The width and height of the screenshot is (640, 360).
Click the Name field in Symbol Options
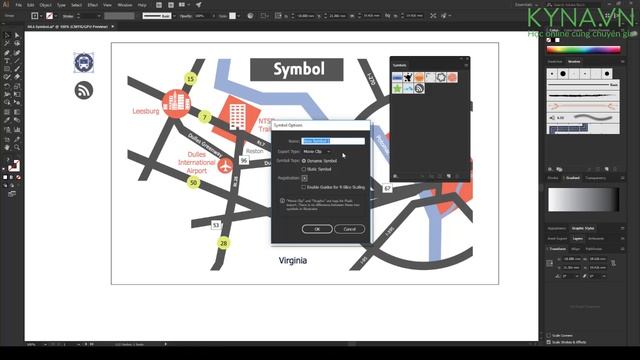333,141
